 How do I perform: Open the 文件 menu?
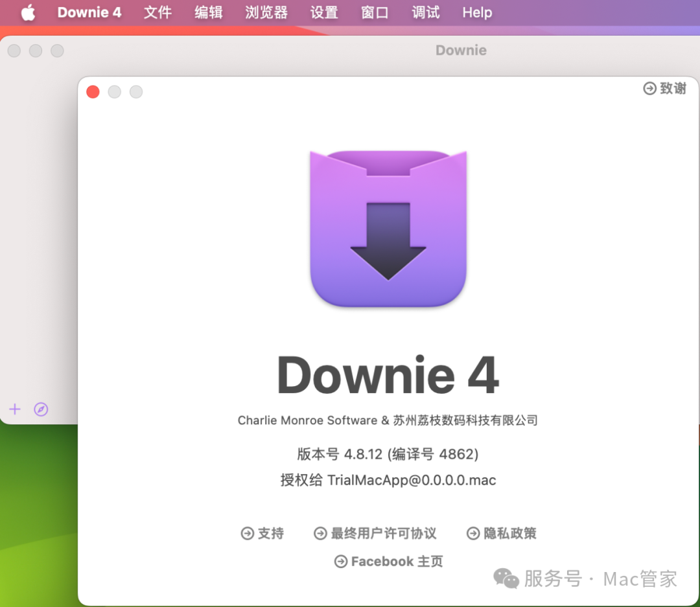click(157, 12)
